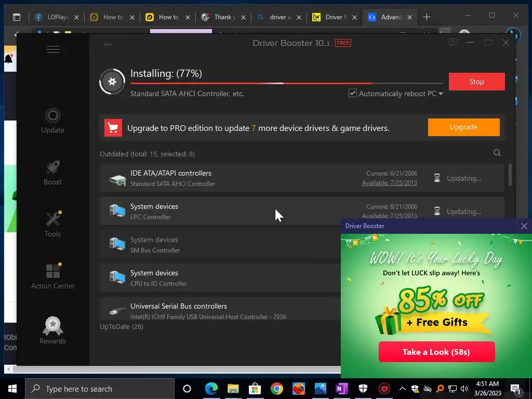This screenshot has width=532, height=399.
Task: Open Driver Booster icon on the taskbar
Action: [384, 389]
